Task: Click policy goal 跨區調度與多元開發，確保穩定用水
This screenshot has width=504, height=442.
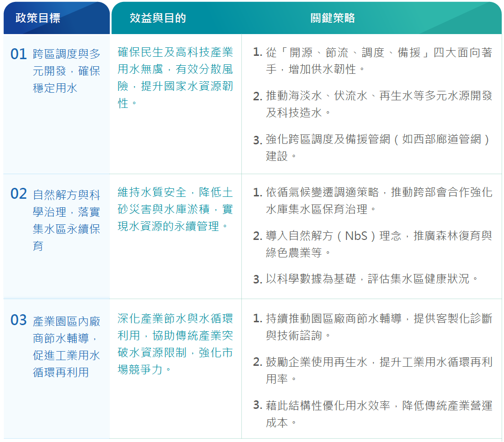Action: pos(67,71)
